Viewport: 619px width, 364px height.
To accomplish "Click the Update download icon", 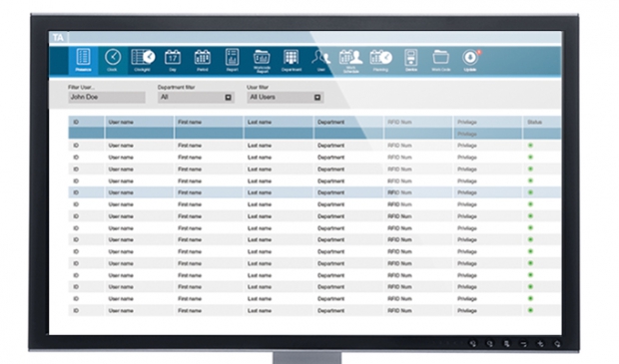I will coord(470,60).
